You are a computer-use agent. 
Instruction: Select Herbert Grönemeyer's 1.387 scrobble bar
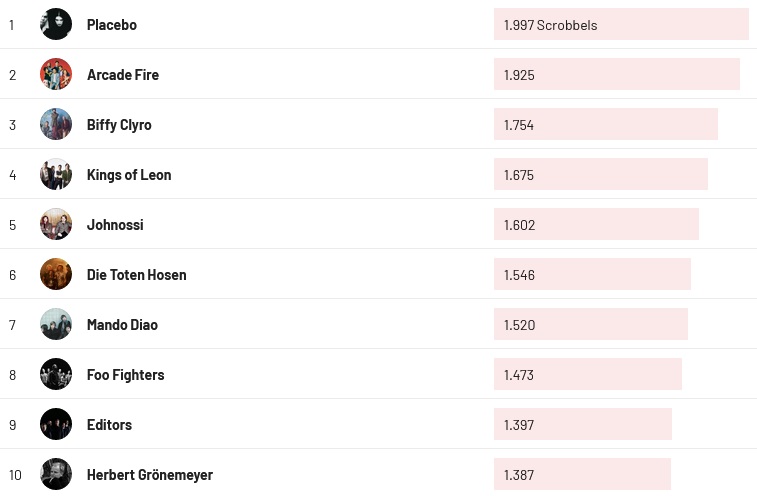[x=582, y=475]
